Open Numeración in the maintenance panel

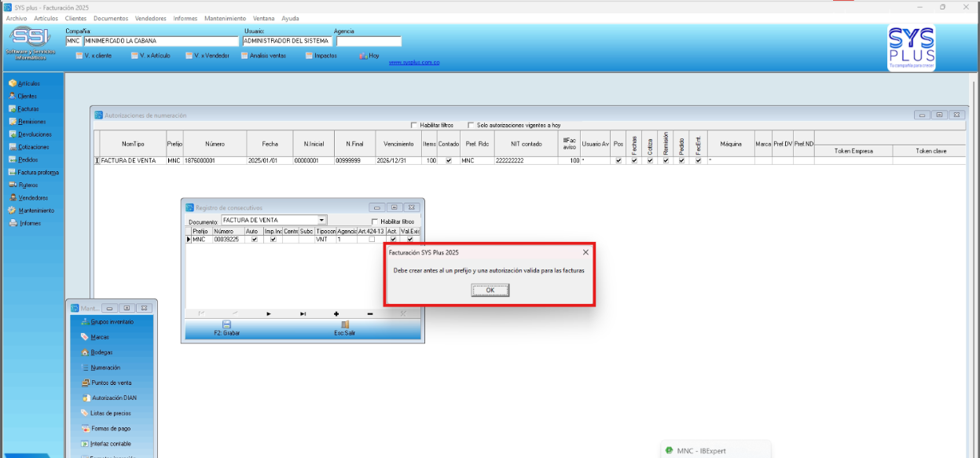point(101,368)
